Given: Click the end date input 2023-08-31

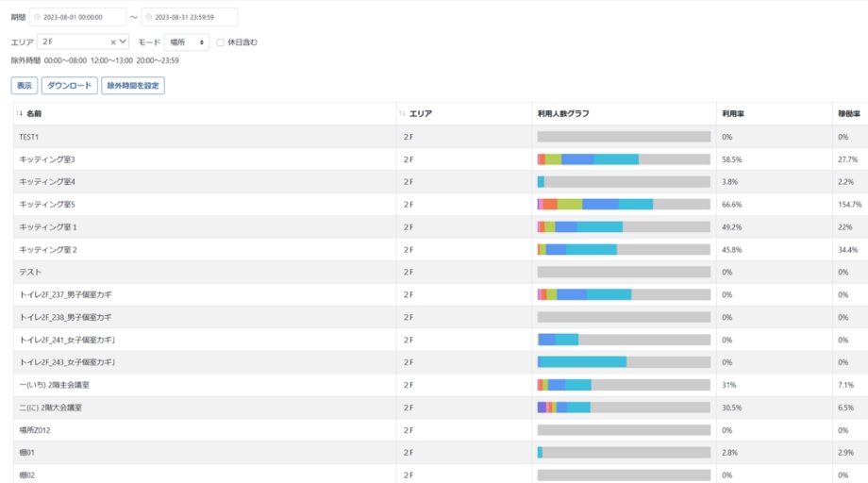Looking at the screenshot, I should 191,17.
